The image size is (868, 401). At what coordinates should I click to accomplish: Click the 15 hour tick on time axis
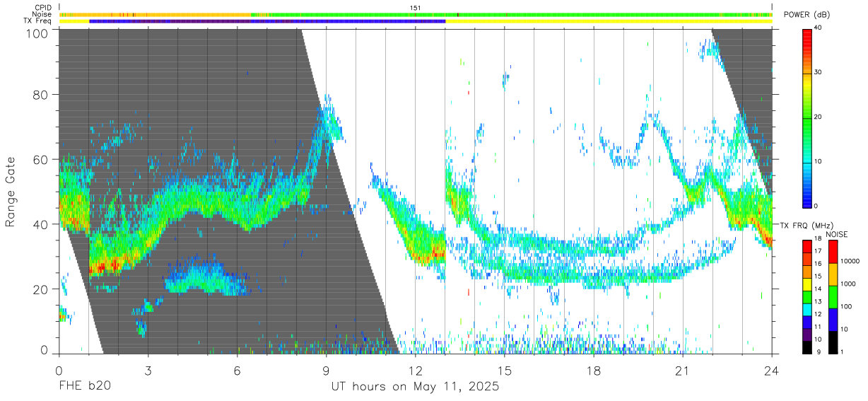coord(505,370)
